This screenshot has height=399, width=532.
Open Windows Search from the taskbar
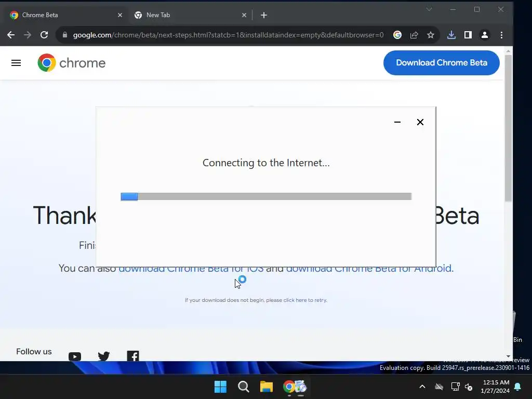coord(244,387)
